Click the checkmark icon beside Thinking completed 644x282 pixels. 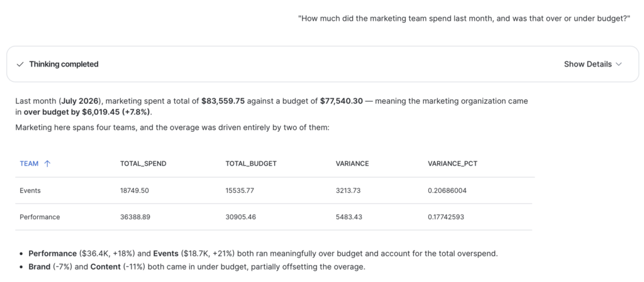(19, 64)
